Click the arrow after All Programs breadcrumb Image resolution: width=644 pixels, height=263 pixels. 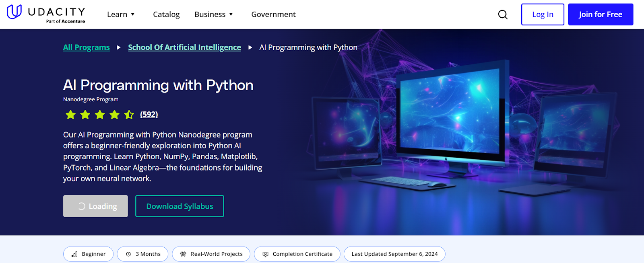tap(119, 47)
